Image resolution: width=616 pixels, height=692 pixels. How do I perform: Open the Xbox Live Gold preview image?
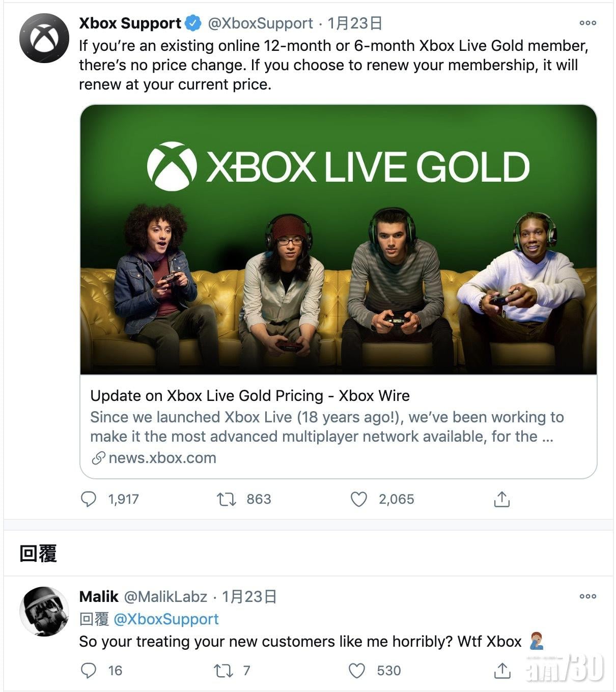(x=338, y=239)
